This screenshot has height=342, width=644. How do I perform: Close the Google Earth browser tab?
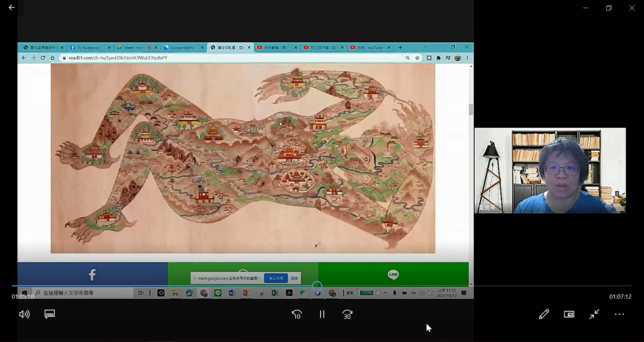pyautogui.click(x=202, y=48)
